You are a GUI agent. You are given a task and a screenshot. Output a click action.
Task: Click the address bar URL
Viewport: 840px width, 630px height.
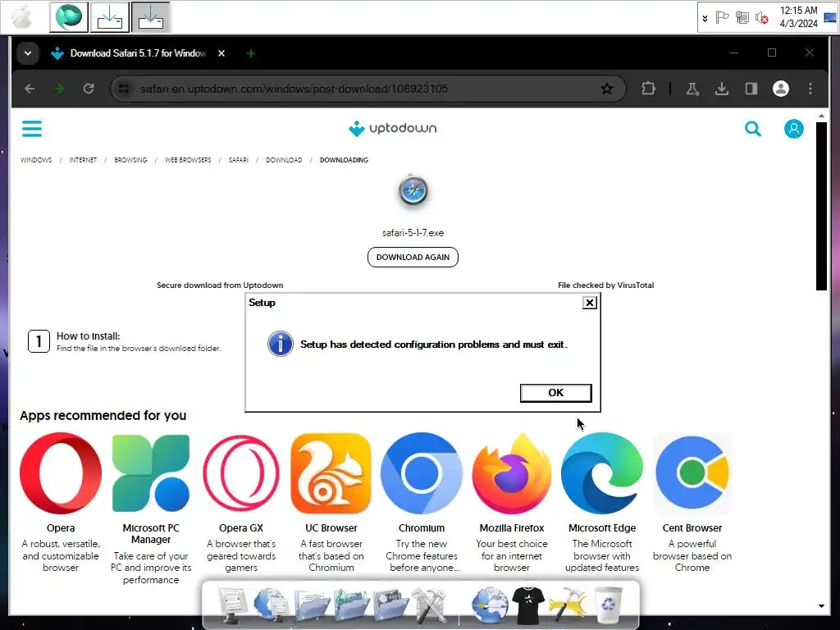294,89
